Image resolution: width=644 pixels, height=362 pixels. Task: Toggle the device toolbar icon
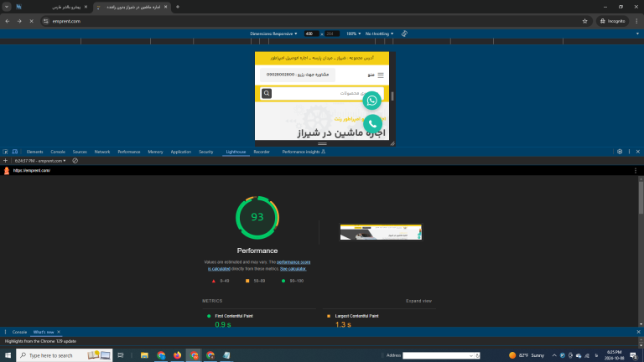click(x=15, y=152)
